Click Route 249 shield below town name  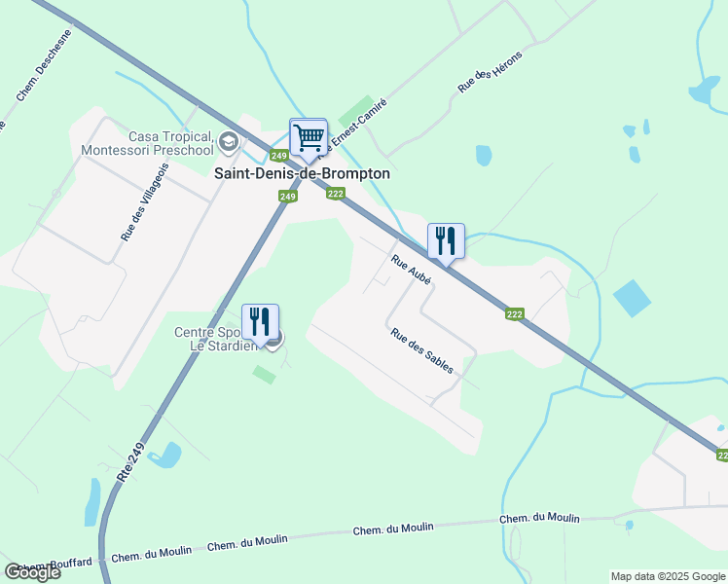click(x=288, y=197)
